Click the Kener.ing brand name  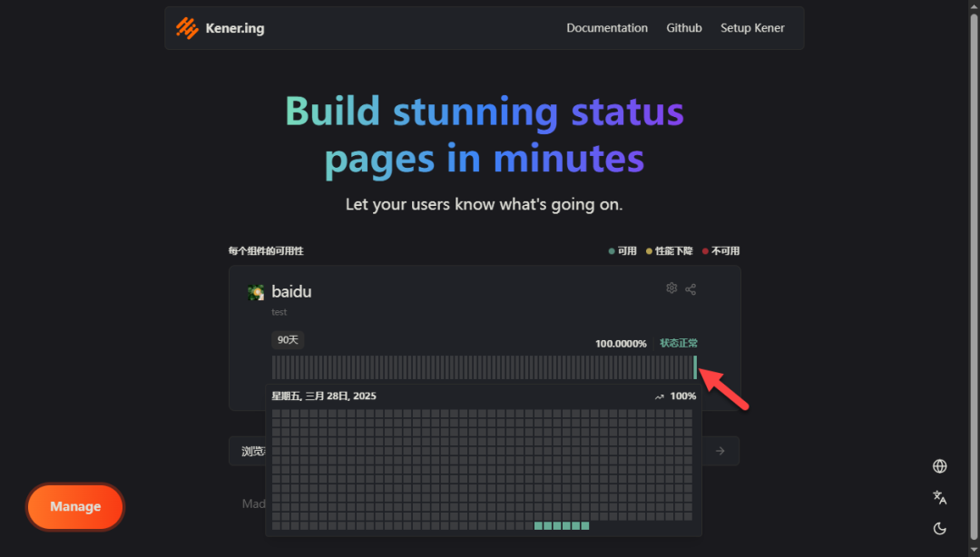pos(235,28)
